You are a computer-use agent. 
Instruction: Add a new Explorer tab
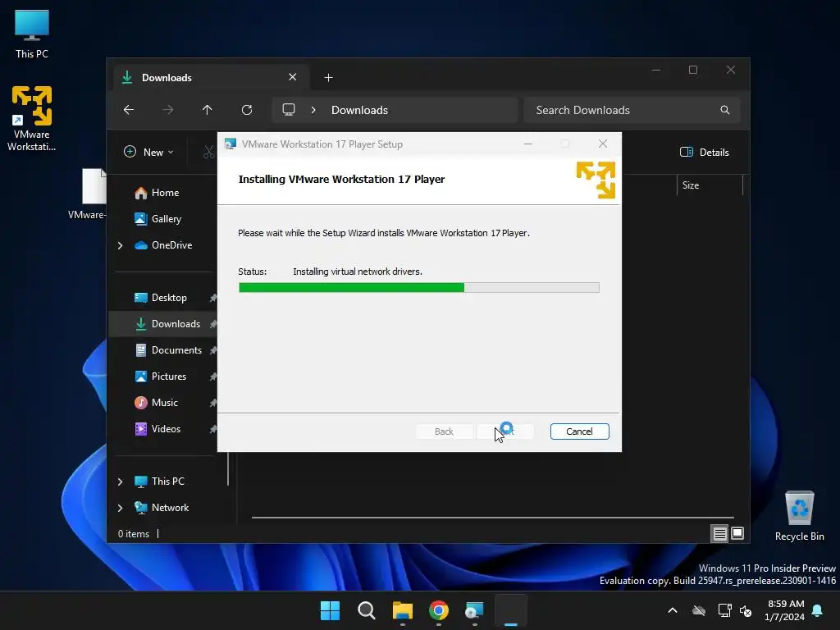coord(328,78)
